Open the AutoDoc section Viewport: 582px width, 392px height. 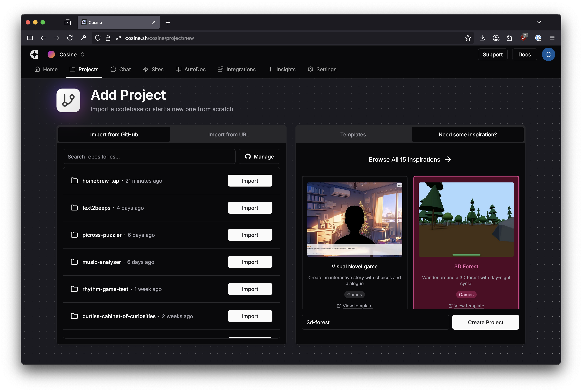click(191, 69)
